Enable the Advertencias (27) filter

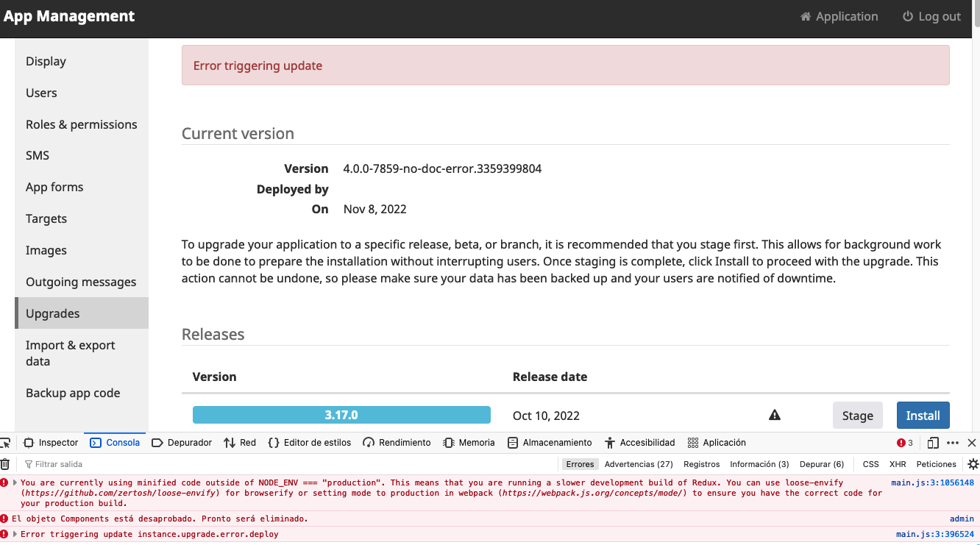[638, 464]
